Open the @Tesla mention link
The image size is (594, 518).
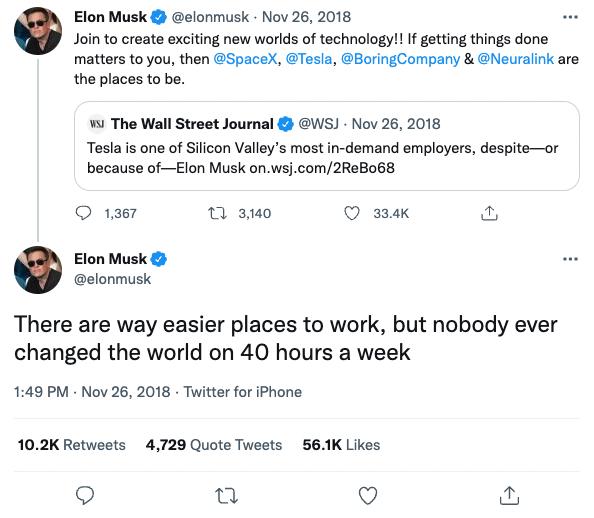pyautogui.click(x=309, y=59)
